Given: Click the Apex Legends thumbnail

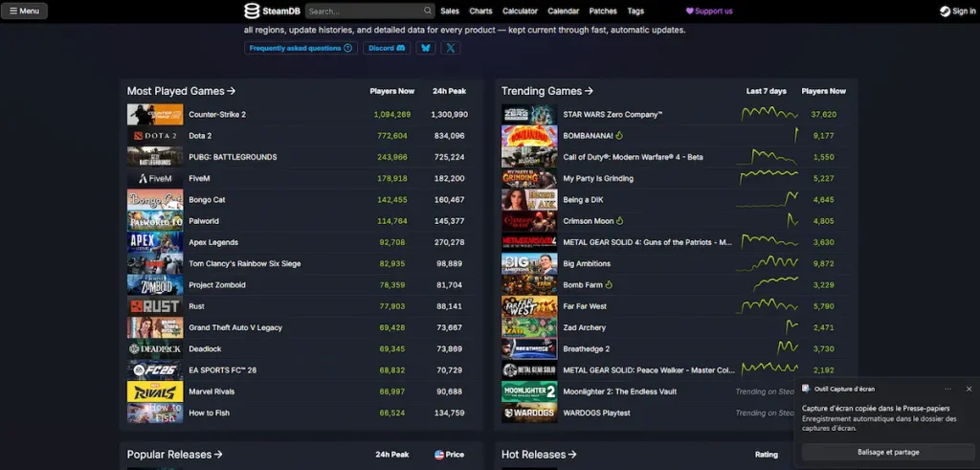Looking at the screenshot, I should click(155, 242).
